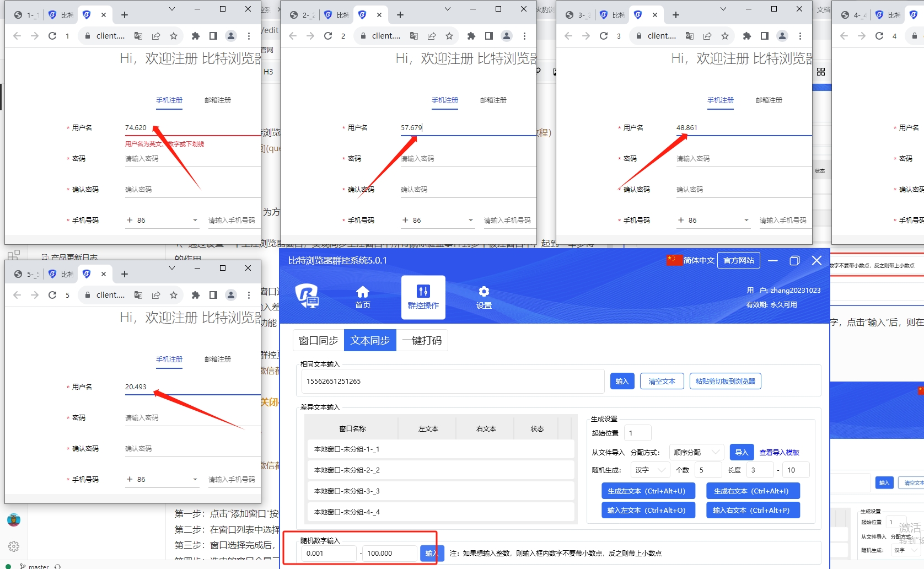
Task: Open the extensions puzzle icon in window 1
Action: click(x=195, y=36)
